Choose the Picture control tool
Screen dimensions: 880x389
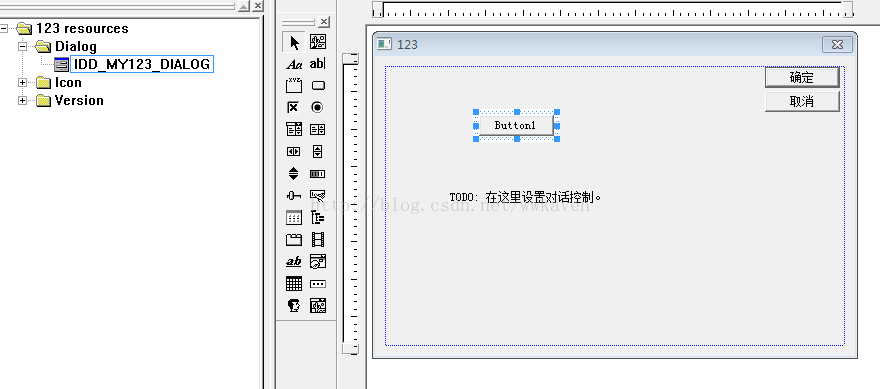pyautogui.click(x=318, y=42)
